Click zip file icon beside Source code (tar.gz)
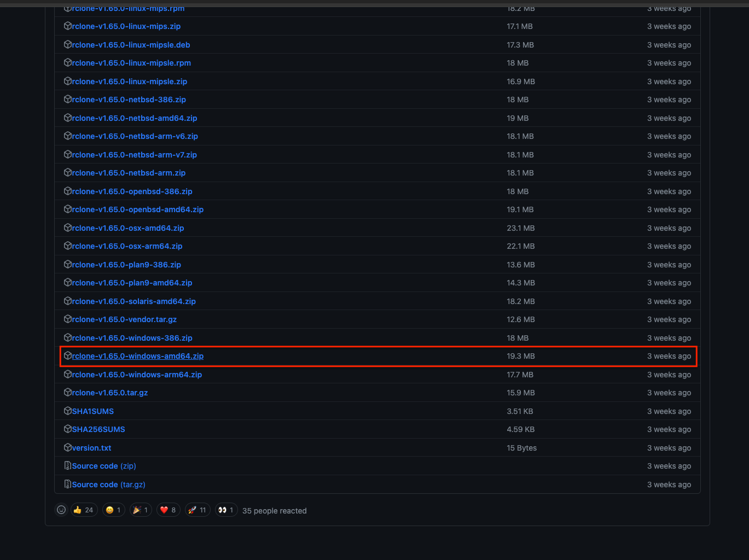749x560 pixels. click(68, 484)
